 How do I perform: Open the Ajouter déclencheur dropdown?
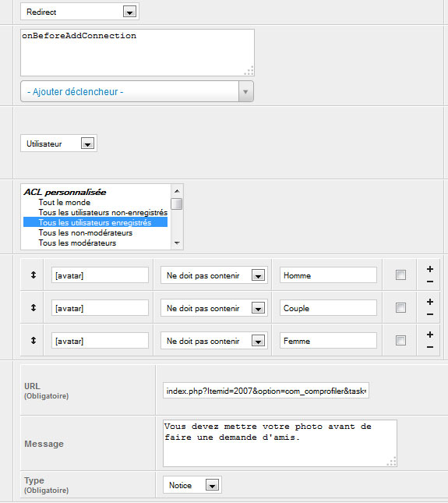coord(137,92)
